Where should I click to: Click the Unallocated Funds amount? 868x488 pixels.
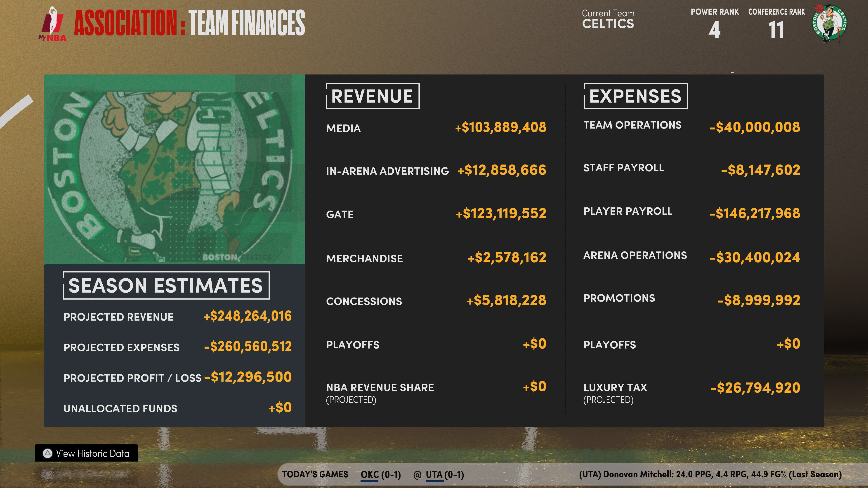click(280, 408)
